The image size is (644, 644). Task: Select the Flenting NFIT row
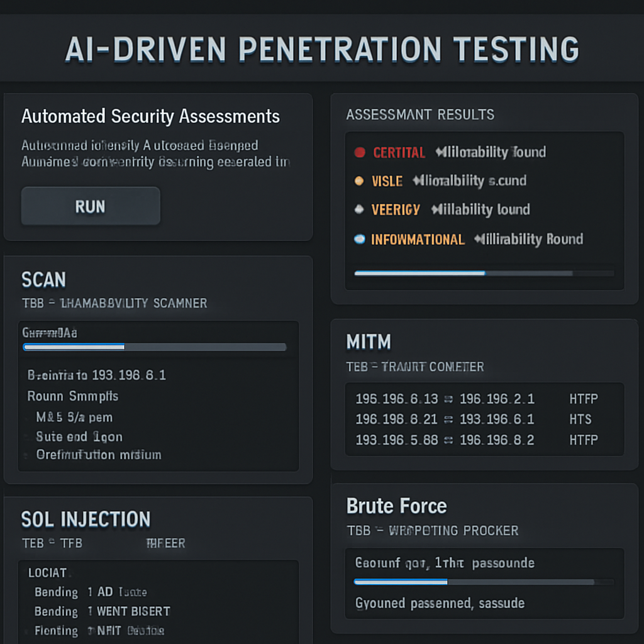(x=99, y=630)
